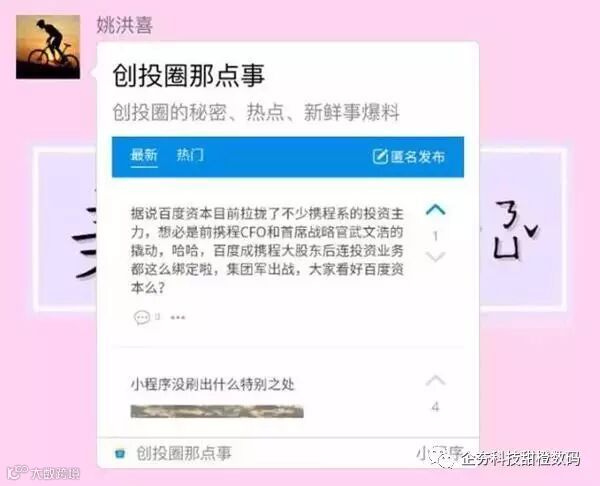This screenshot has width=600, height=486.
Task: Upvote the 百度资本 post
Action: tap(435, 210)
